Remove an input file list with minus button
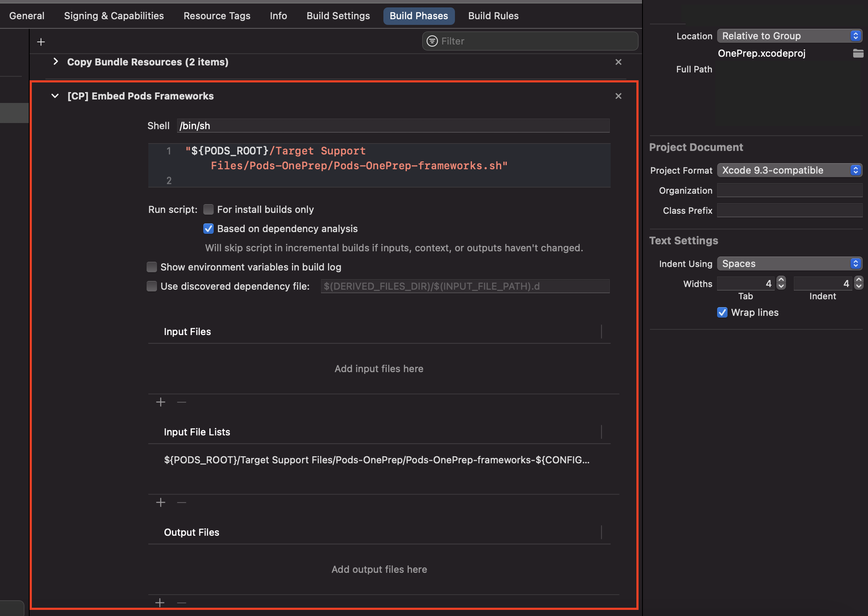The image size is (868, 616). coord(181,503)
